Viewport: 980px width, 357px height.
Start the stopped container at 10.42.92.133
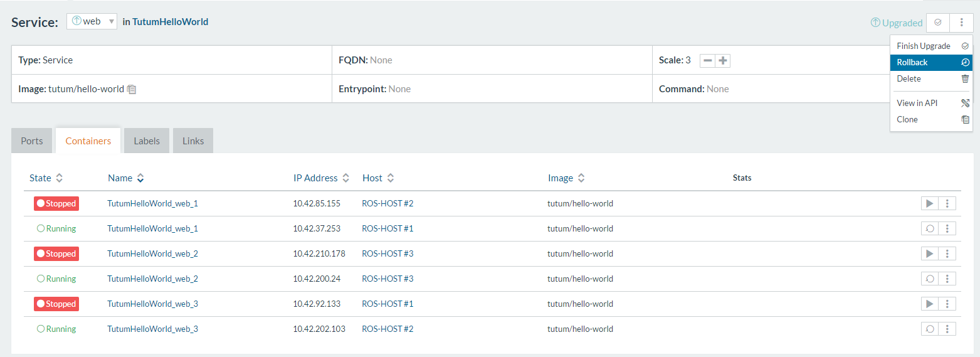coord(930,304)
